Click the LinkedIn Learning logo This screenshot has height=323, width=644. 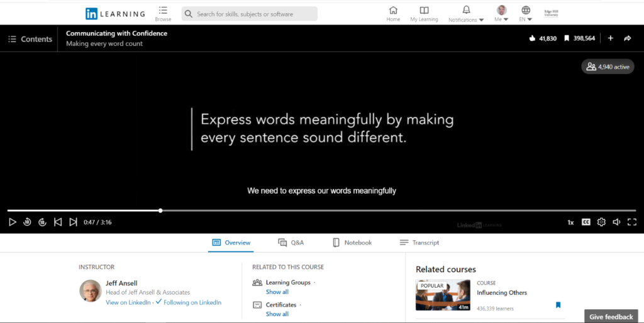115,14
